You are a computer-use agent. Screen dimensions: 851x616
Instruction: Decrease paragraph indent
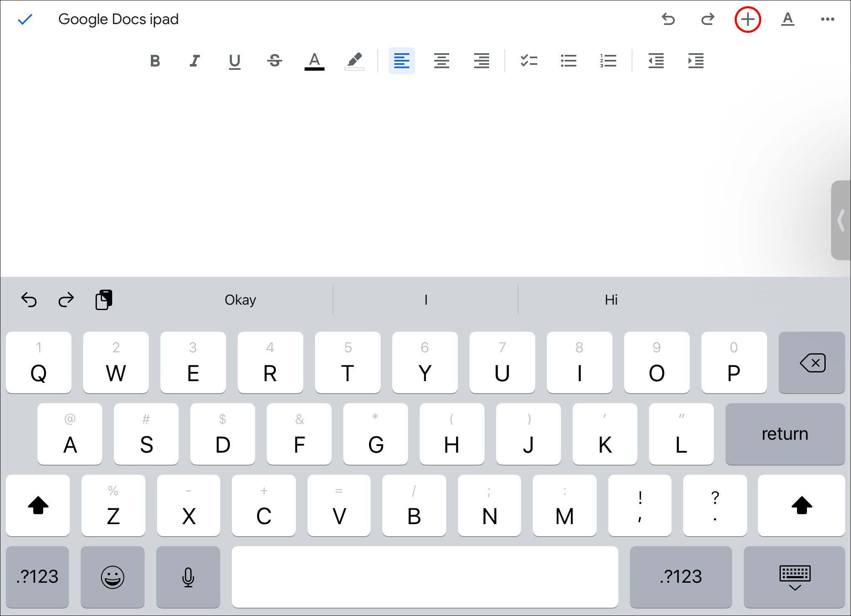coord(656,61)
